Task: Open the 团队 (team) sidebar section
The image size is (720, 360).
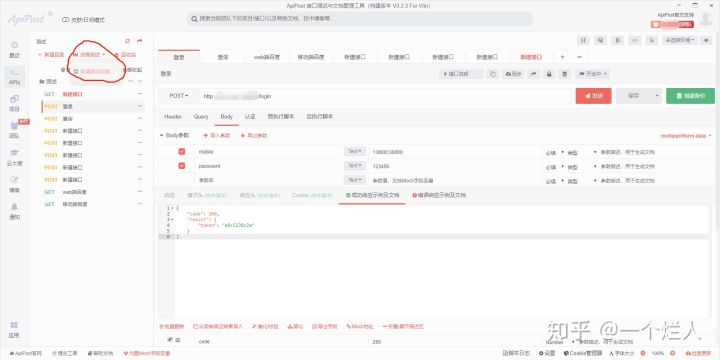Action: point(14,130)
